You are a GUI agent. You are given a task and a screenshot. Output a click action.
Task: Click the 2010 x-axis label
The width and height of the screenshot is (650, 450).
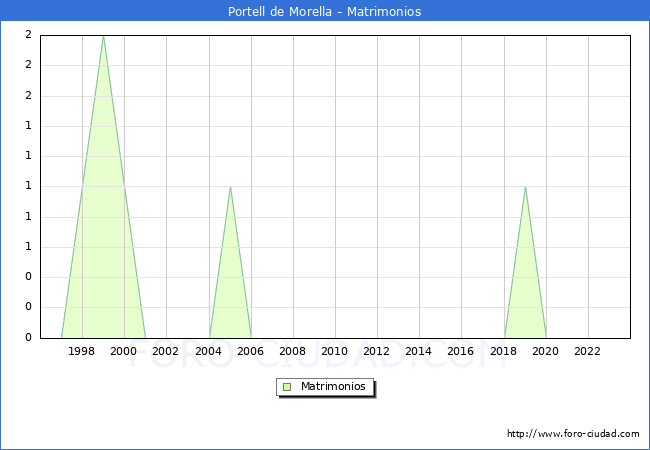pos(335,351)
